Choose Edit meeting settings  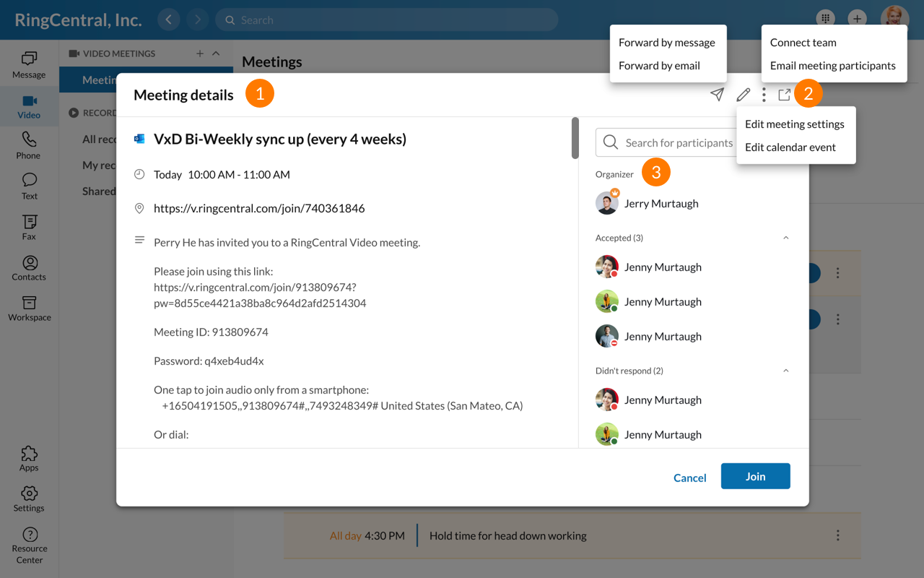click(x=794, y=124)
